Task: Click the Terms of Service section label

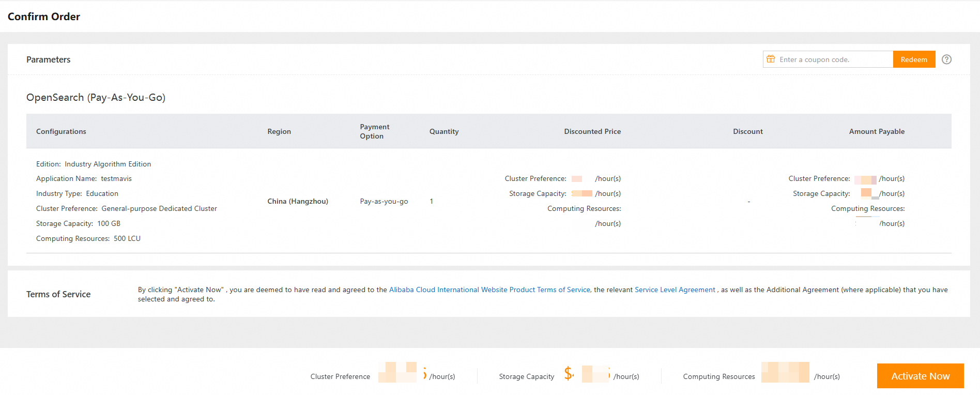Action: pos(58,294)
